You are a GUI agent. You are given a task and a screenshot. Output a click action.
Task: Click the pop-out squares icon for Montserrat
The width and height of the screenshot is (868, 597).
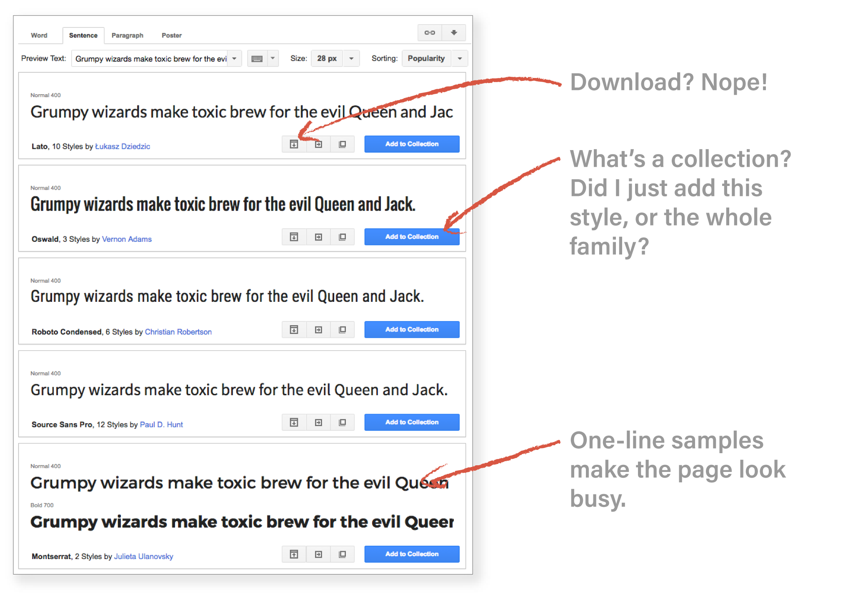pyautogui.click(x=343, y=554)
